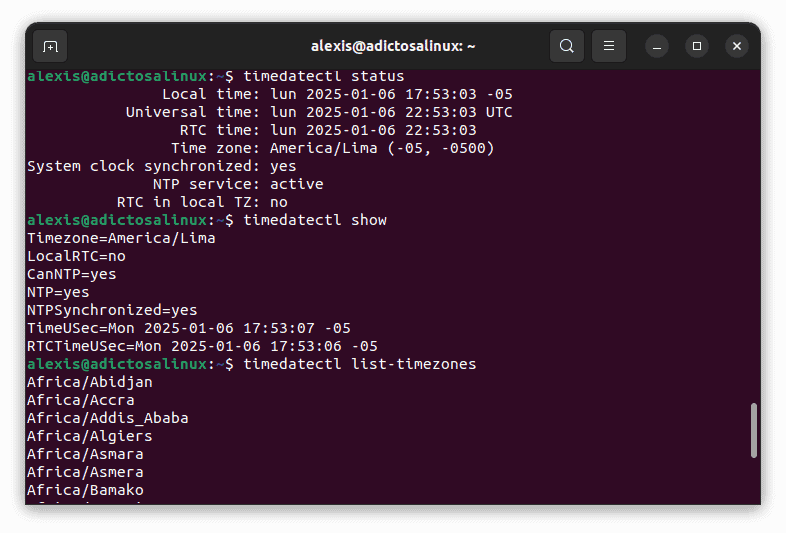Viewport: 786px width, 533px height.
Task: Click the Africa/Bamako timezone entry
Action: [x=85, y=490]
